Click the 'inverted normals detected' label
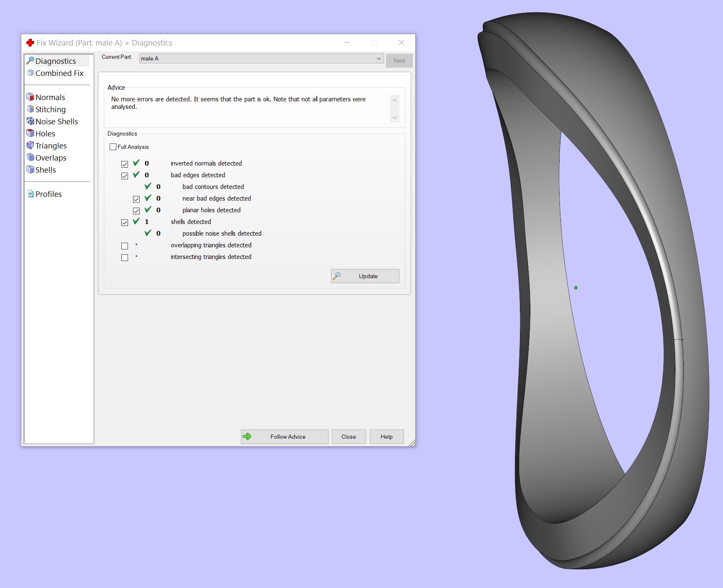 point(206,163)
